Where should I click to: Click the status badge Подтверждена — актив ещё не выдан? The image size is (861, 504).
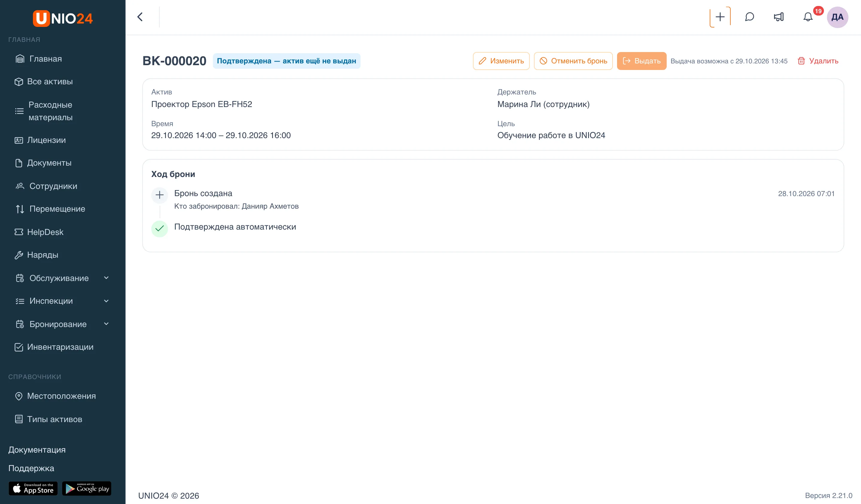pyautogui.click(x=286, y=61)
